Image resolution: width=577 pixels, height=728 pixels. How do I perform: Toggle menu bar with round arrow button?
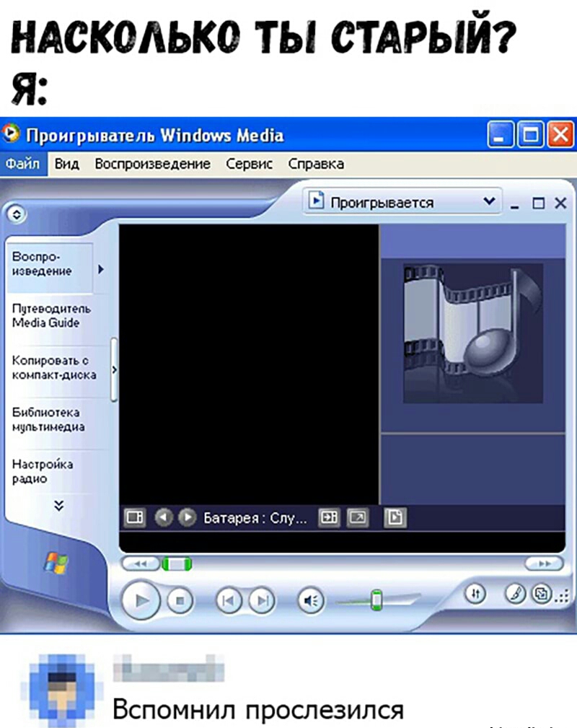17,214
